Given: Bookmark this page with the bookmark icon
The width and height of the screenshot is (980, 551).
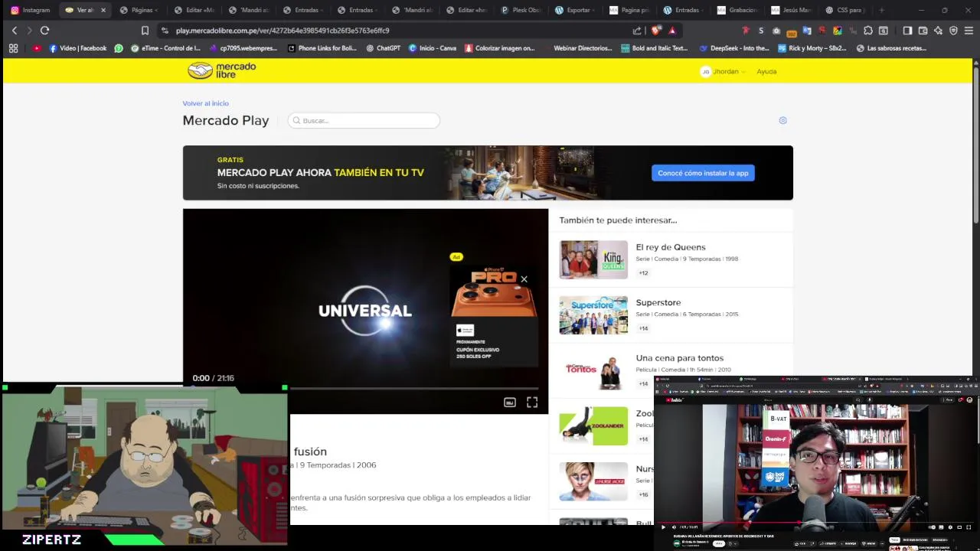Looking at the screenshot, I should tap(145, 31).
